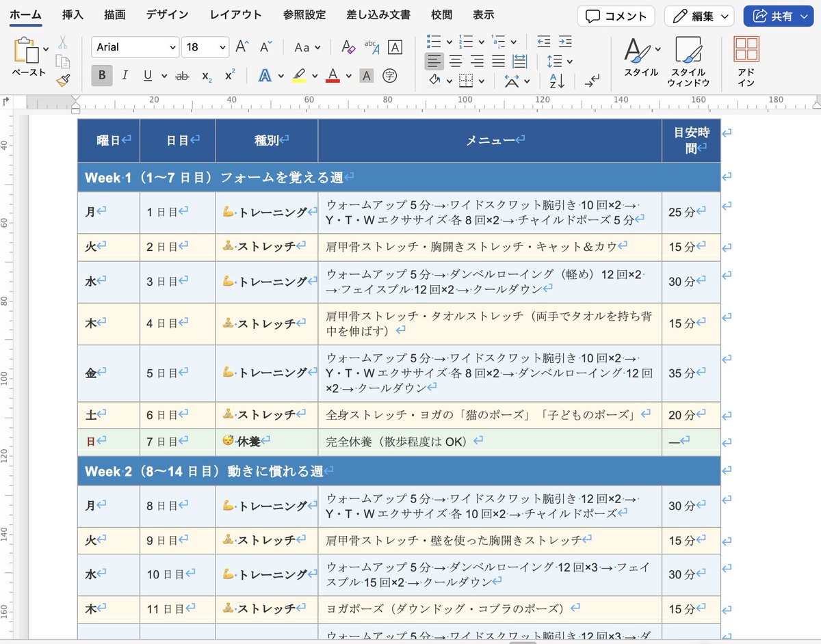Click the Format Painter brush icon
The image size is (821, 644).
(x=63, y=81)
